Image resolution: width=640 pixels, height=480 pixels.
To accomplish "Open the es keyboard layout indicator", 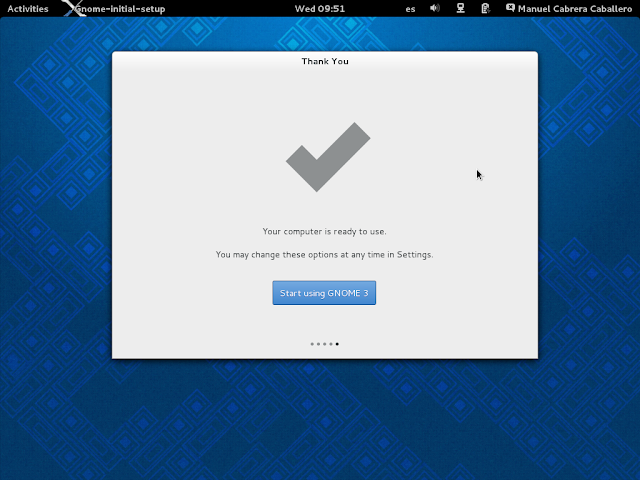I will click(x=410, y=9).
